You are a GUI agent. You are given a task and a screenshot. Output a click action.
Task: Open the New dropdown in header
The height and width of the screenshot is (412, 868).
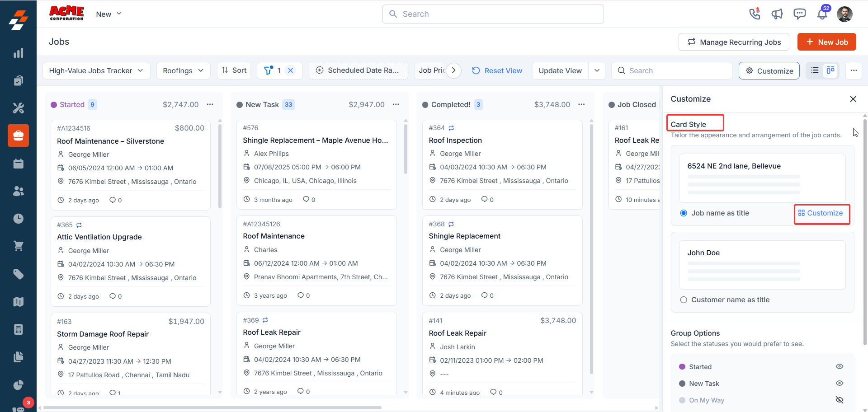click(x=108, y=14)
